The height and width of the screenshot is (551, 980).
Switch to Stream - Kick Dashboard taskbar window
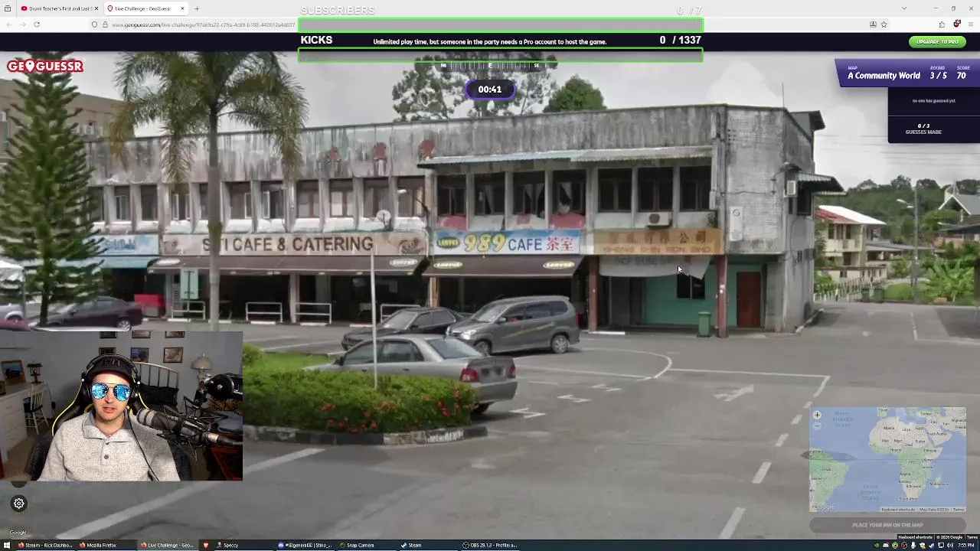pyautogui.click(x=47, y=545)
